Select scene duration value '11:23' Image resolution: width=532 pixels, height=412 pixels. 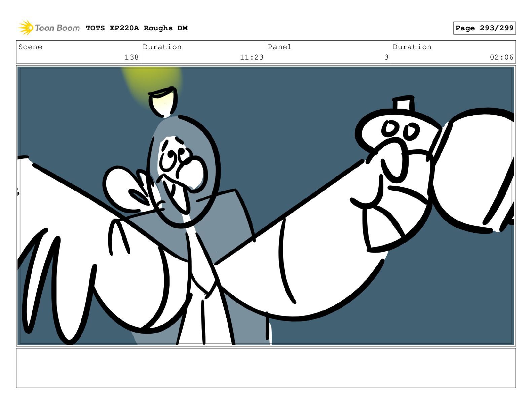(252, 58)
